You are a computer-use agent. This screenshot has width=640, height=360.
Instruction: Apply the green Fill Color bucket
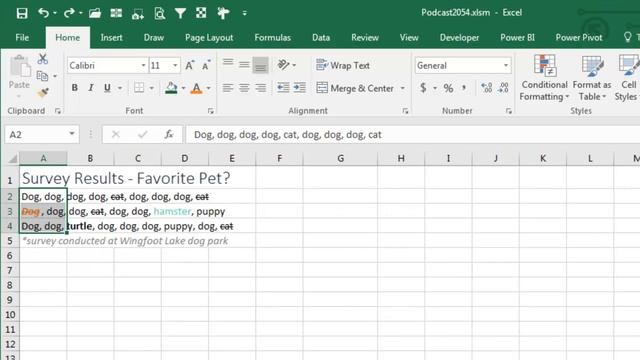[x=171, y=88]
